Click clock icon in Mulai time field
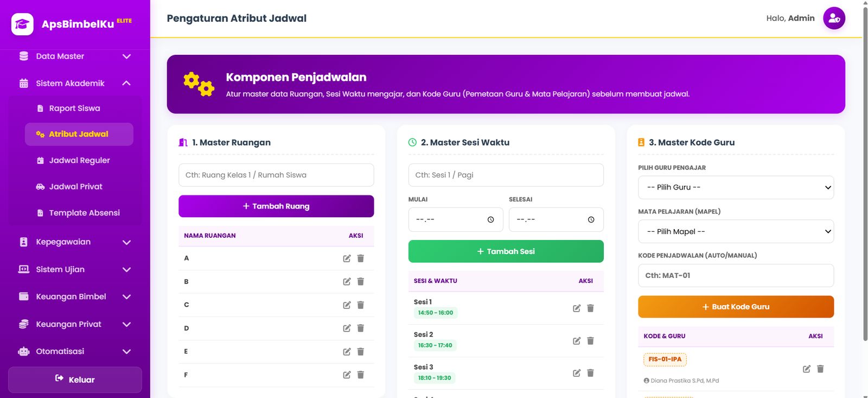The width and height of the screenshot is (868, 398). pyautogui.click(x=490, y=220)
